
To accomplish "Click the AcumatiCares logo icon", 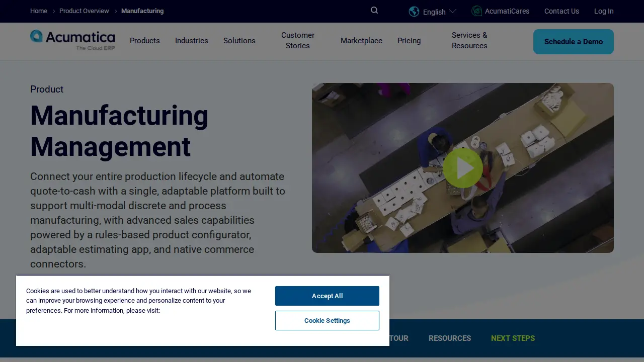I will point(476,11).
